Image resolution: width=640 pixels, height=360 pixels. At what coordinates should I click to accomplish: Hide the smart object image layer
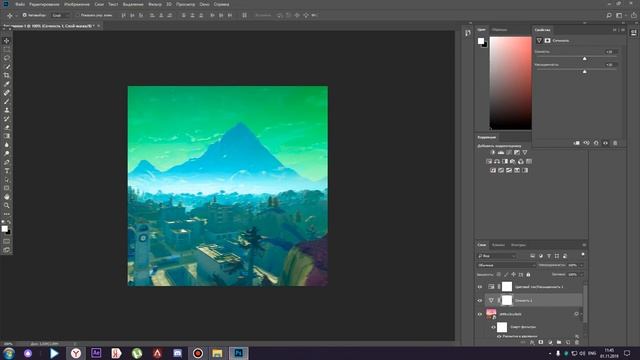[480, 314]
